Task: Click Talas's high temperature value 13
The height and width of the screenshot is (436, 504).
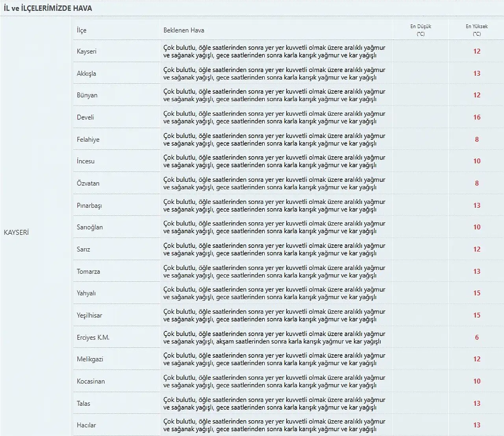Action: click(477, 403)
